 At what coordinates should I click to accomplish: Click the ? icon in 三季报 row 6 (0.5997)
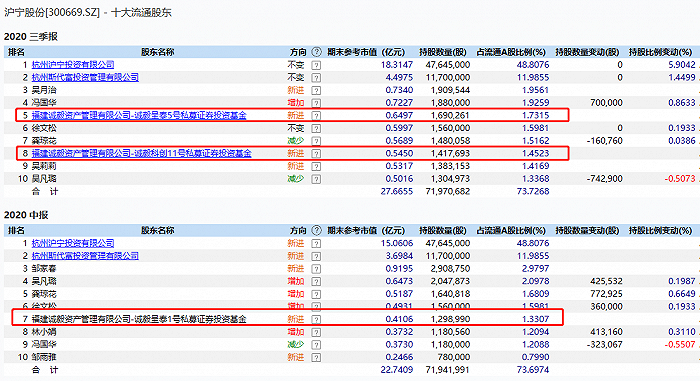tap(316, 129)
